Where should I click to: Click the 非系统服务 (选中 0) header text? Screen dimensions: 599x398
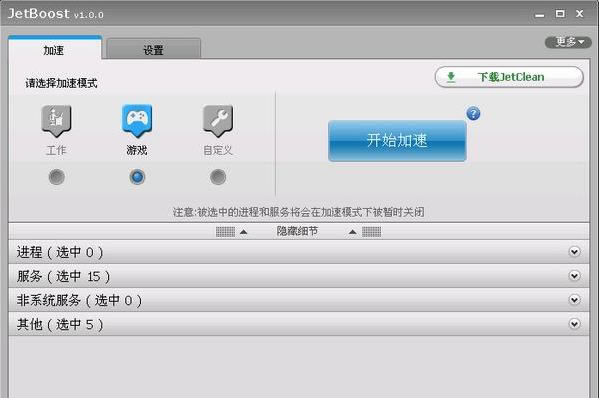79,301
